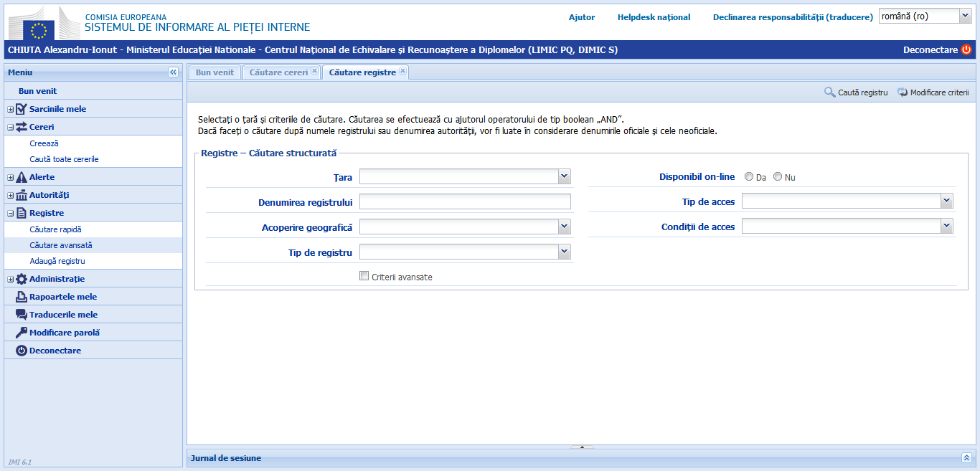The width and height of the screenshot is (980, 471).
Task: Click the Caută registru magnifier icon
Action: click(829, 92)
